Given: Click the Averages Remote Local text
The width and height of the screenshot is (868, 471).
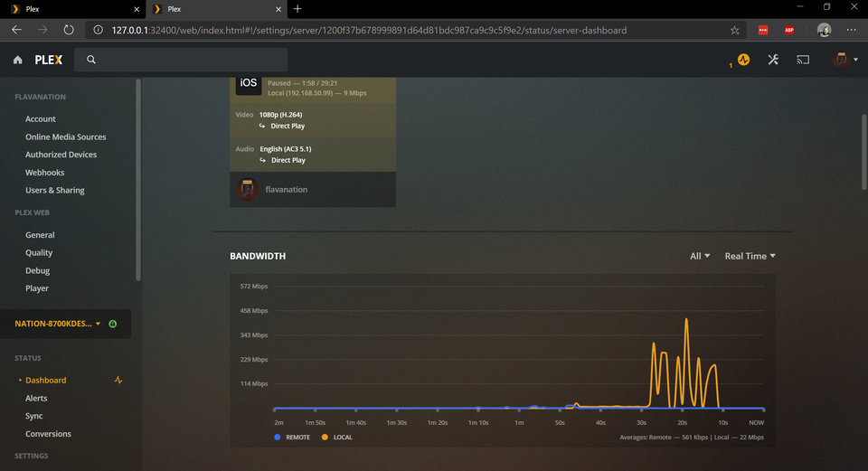Looking at the screenshot, I should 692,438.
